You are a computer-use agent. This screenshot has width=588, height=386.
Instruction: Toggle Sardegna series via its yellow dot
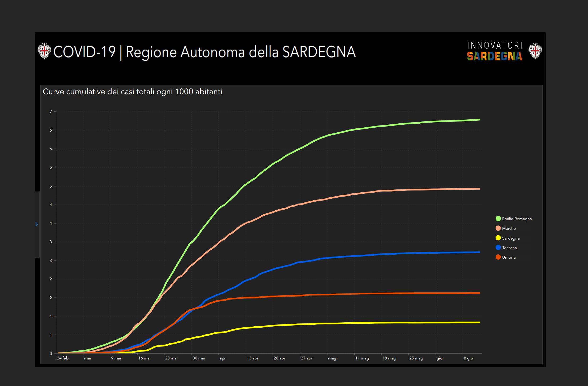[x=498, y=238]
